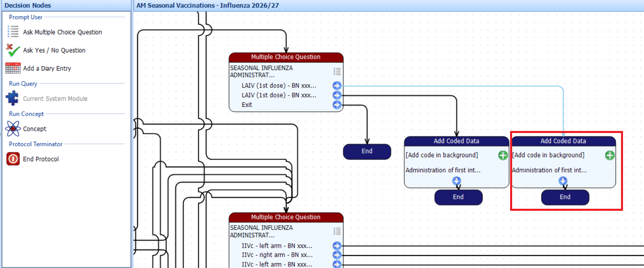Click the Run Concept section heading
The image size is (644, 268).
26,114
